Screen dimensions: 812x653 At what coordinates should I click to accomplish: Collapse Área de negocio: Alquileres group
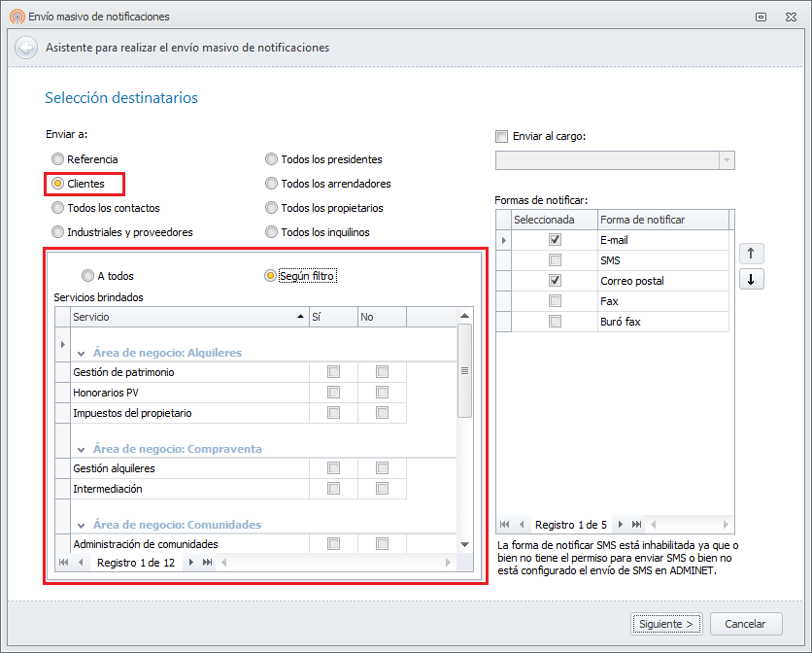coord(82,354)
